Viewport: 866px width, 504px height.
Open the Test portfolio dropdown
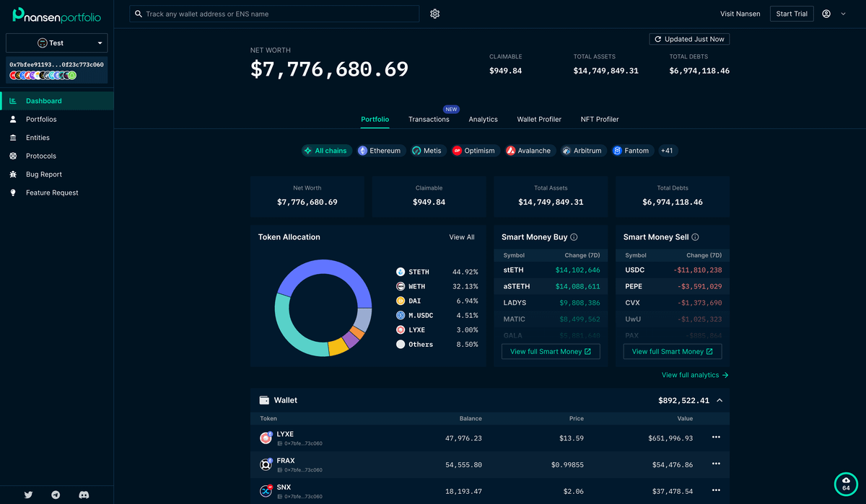pyautogui.click(x=56, y=43)
